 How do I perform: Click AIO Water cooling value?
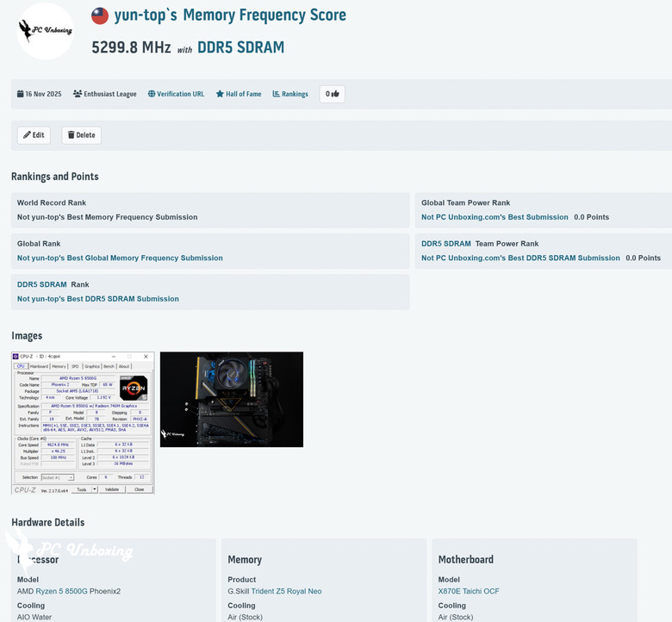34,617
